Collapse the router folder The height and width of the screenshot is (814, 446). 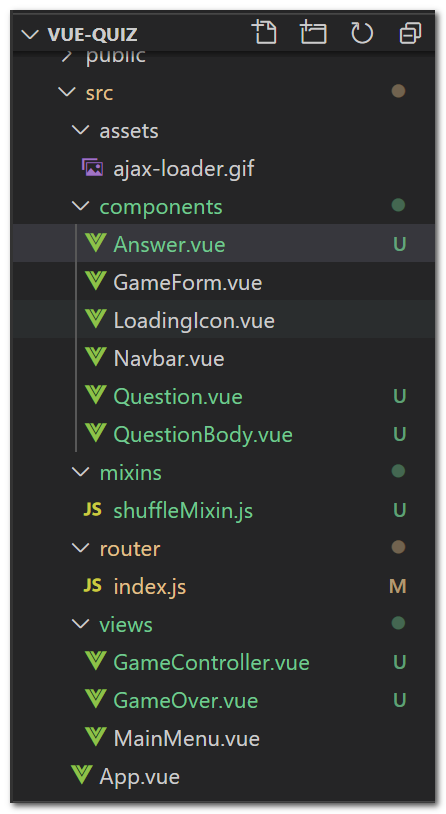coord(80,548)
